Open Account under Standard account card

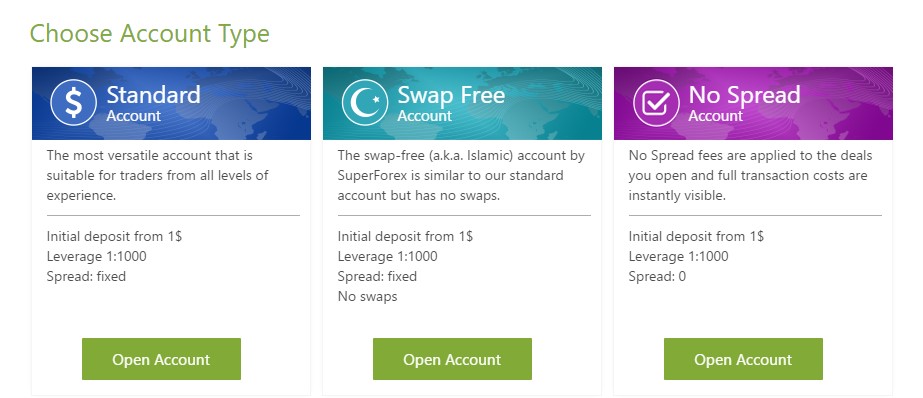point(161,359)
